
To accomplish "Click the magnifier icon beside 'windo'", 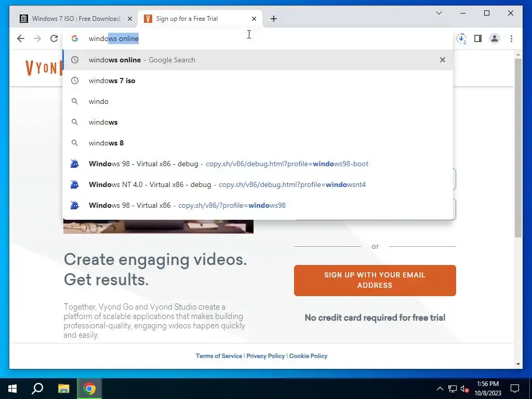I will click(x=75, y=101).
